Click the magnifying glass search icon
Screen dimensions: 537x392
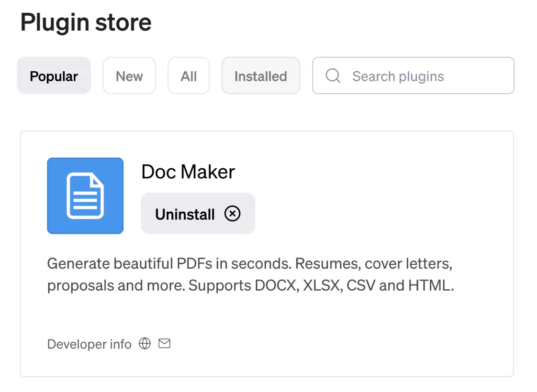[x=333, y=76]
